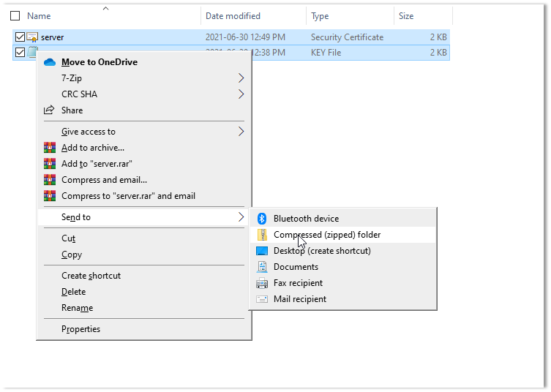Click the Mail recipient envelope icon

coord(262,299)
